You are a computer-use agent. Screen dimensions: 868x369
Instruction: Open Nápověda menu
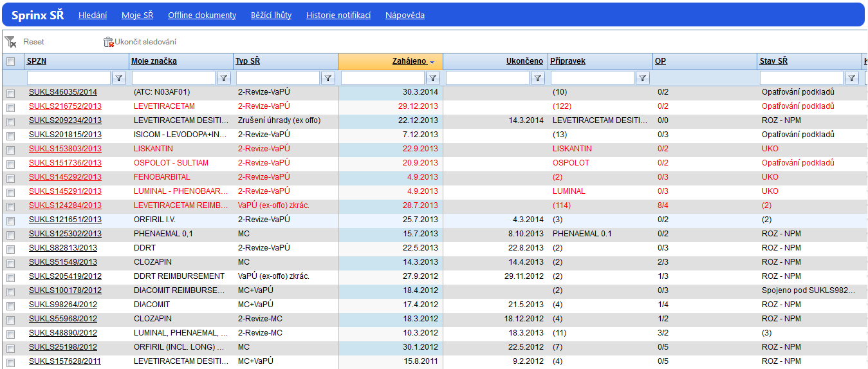pos(405,15)
